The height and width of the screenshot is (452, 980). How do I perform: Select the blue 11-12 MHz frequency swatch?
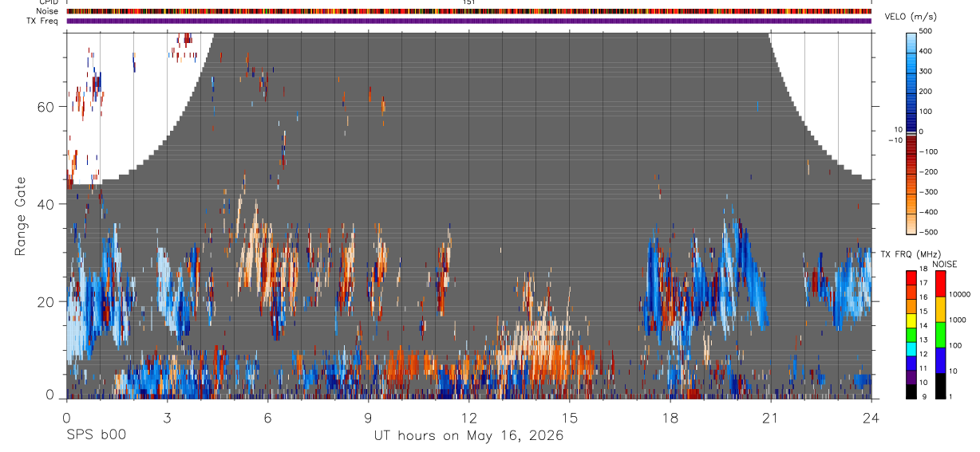[911, 363]
